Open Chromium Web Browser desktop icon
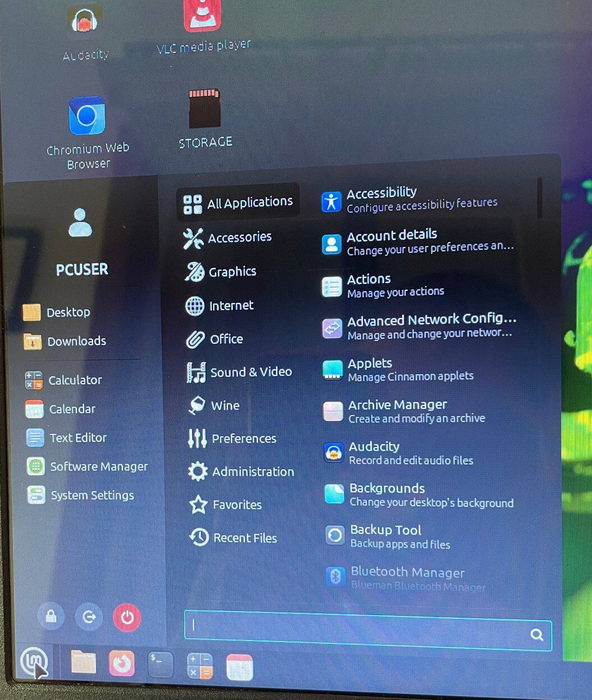This screenshot has width=592, height=700. pyautogui.click(x=88, y=133)
